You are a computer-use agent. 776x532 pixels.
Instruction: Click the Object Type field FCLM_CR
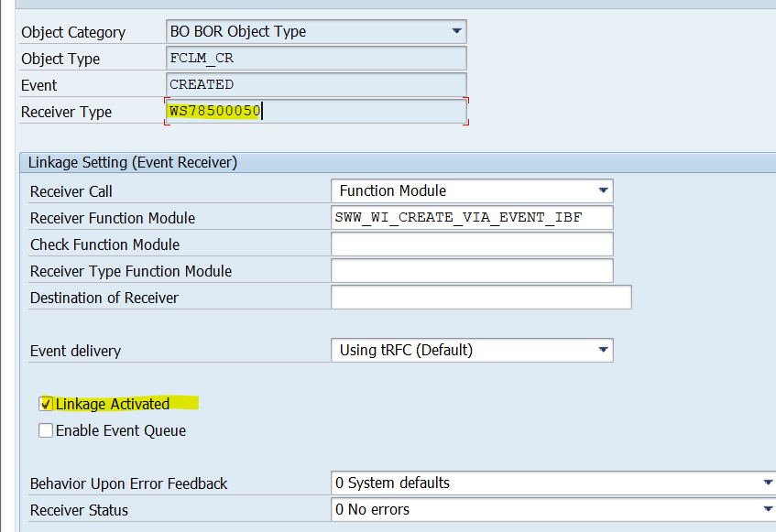click(315, 58)
